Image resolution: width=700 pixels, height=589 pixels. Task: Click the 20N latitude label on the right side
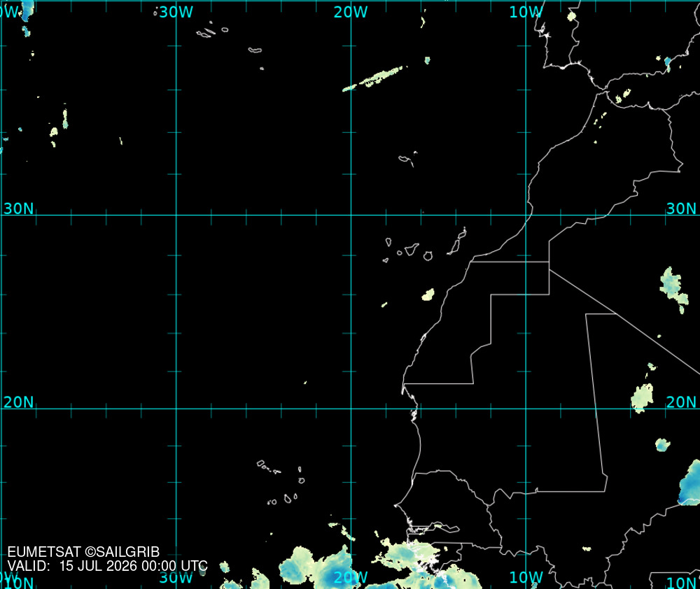[681, 402]
